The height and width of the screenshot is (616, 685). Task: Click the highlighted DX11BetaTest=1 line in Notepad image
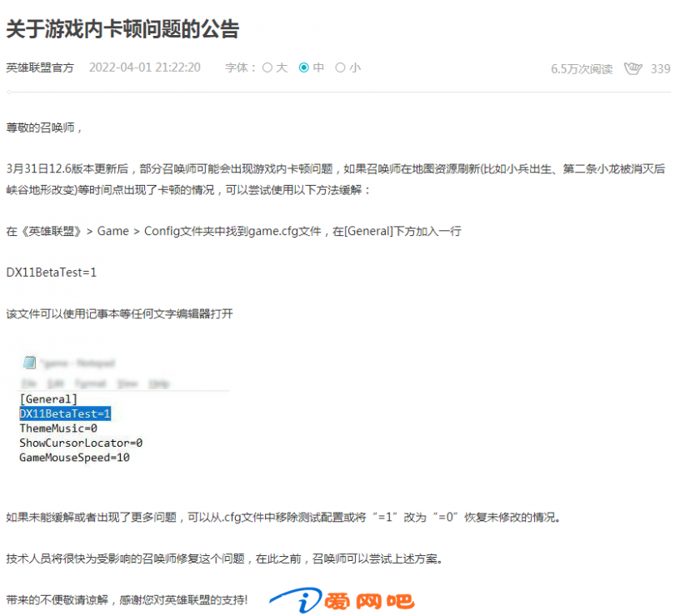65,413
